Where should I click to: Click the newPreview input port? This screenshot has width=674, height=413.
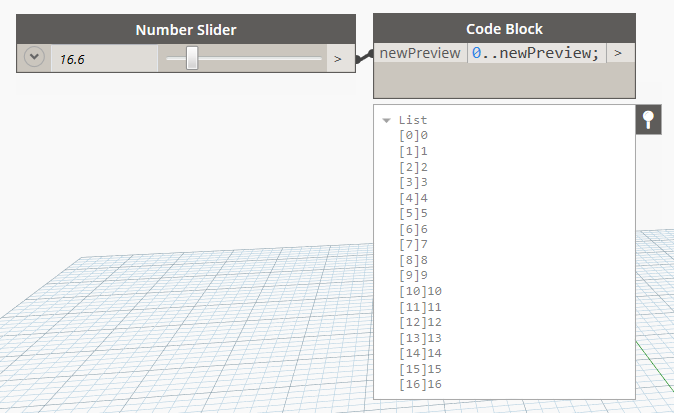click(x=420, y=53)
